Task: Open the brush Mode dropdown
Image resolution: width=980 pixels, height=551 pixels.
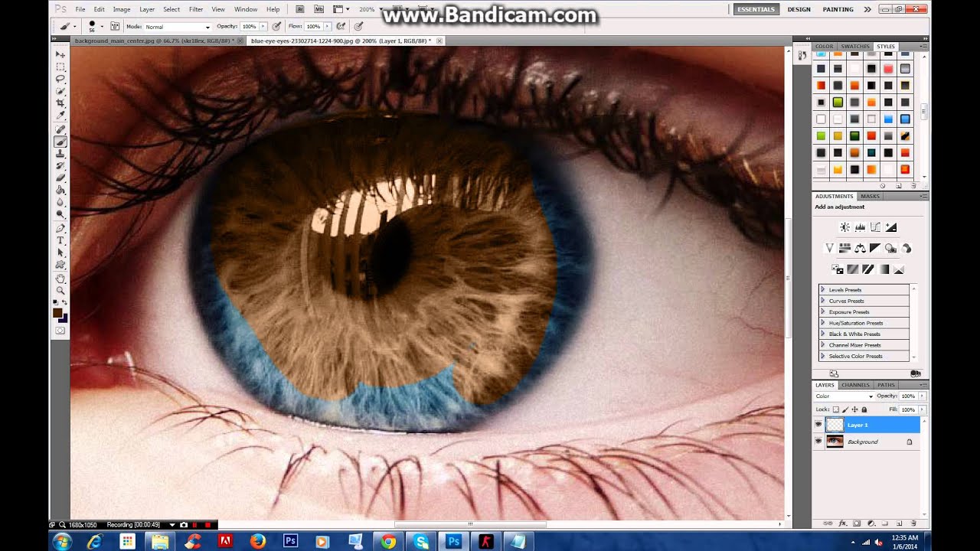Action: (178, 27)
